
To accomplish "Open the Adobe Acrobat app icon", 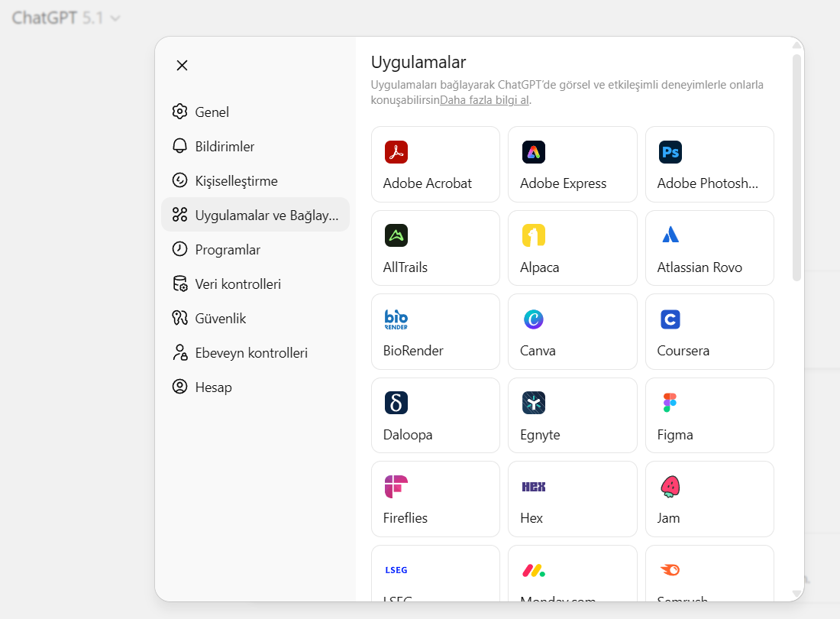I will click(396, 151).
